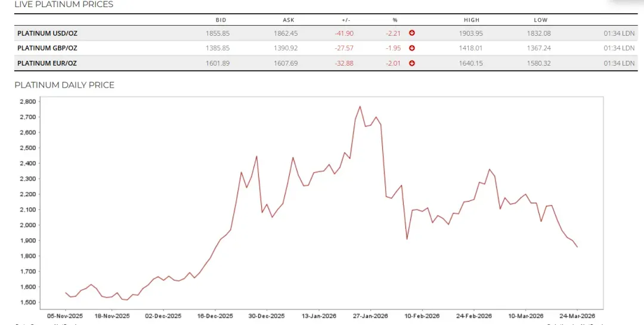This screenshot has width=644, height=325.
Task: Select the 'PLATINUM DAILY PRICE' heading
Action: click(64, 85)
